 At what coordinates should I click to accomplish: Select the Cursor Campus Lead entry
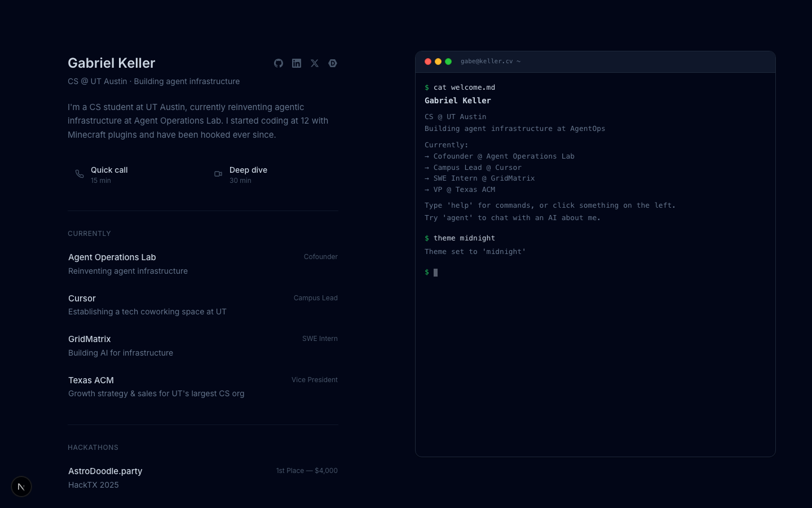tap(82, 298)
